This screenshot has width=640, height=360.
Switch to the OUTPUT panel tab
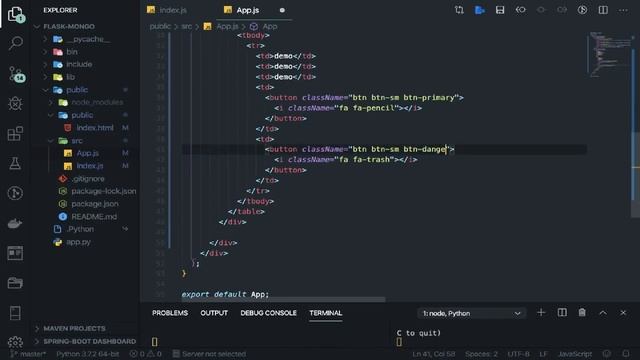coord(214,313)
